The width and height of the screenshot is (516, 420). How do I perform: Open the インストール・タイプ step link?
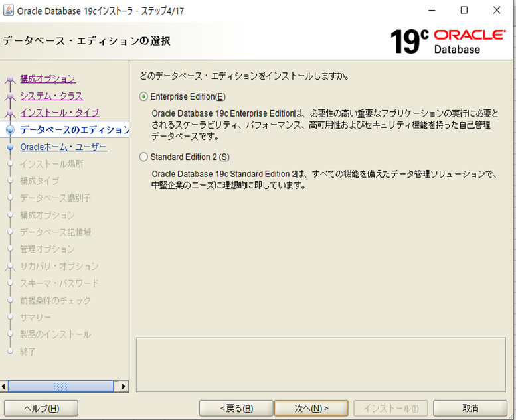tap(60, 113)
